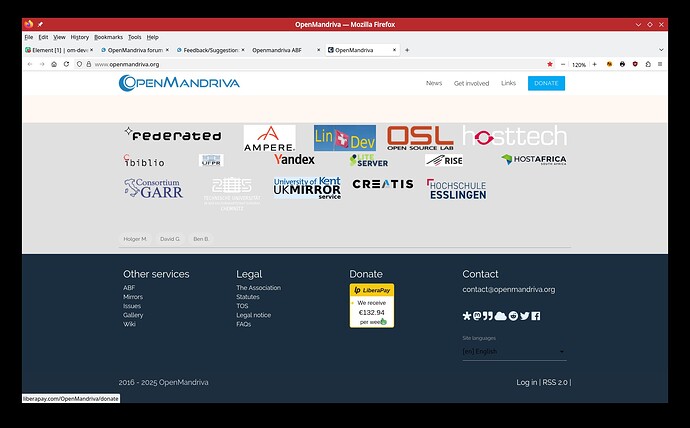
Task: Open the Facebook social icon
Action: click(536, 316)
